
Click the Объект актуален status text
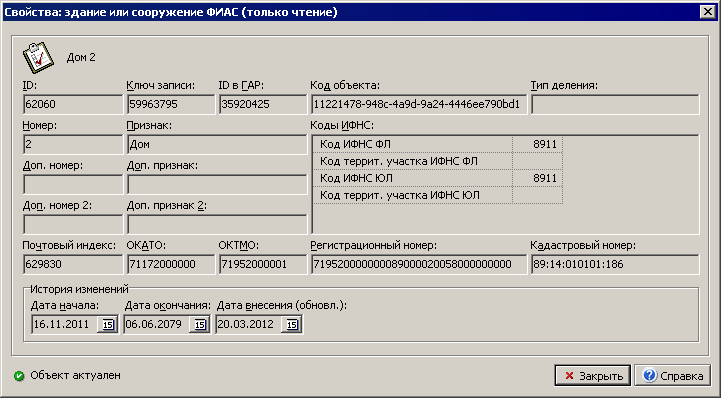coord(75,375)
